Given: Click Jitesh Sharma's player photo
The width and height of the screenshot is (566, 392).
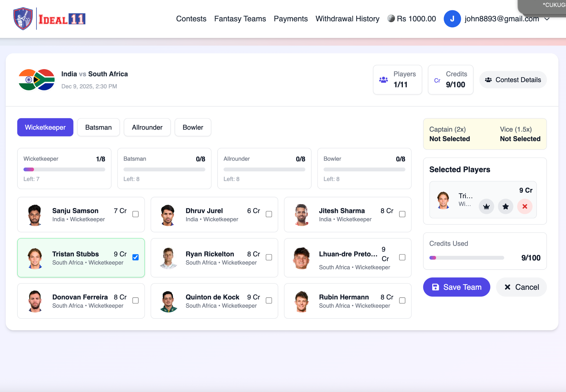Looking at the screenshot, I should (x=302, y=215).
